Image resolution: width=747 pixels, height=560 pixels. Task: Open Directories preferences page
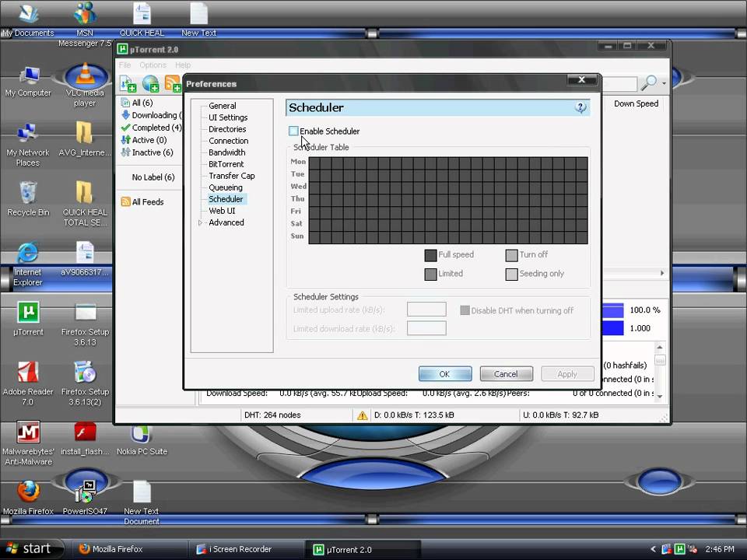pyautogui.click(x=227, y=129)
